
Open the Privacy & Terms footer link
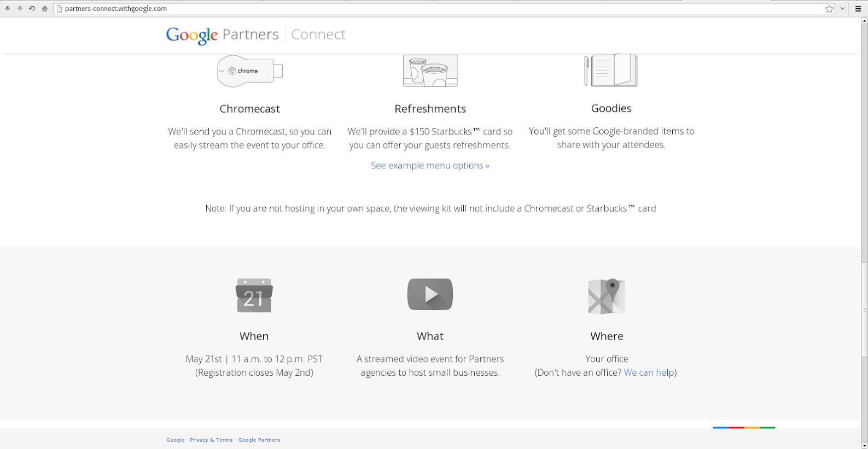tap(211, 440)
